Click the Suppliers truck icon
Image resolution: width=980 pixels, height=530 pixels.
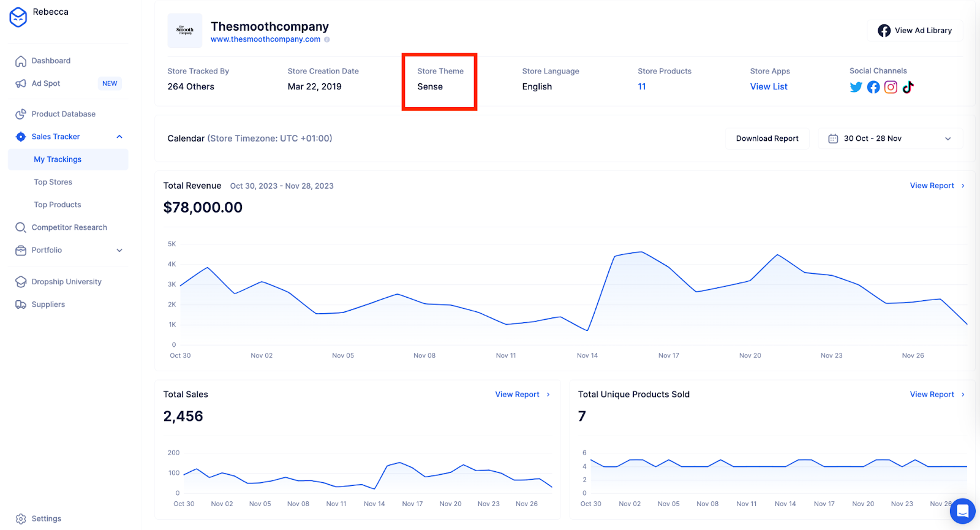pos(21,305)
